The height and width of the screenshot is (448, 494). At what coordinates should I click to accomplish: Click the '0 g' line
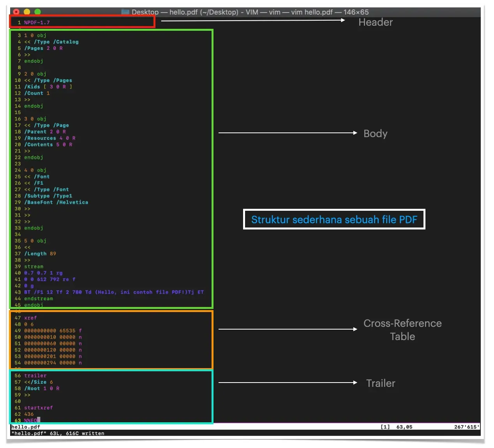29,286
